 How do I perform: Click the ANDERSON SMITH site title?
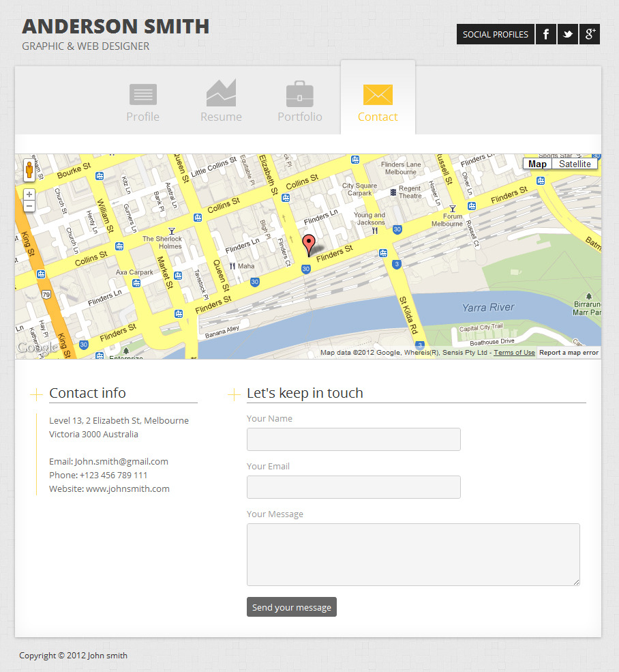(116, 27)
